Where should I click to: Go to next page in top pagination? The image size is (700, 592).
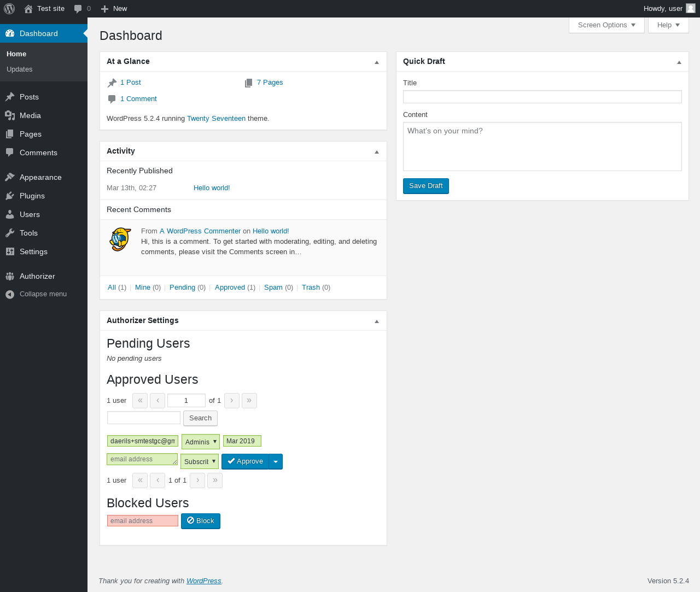point(232,401)
